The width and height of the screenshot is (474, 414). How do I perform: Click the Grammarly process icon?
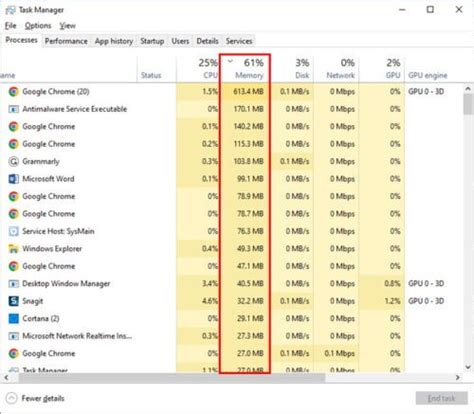[x=14, y=161]
